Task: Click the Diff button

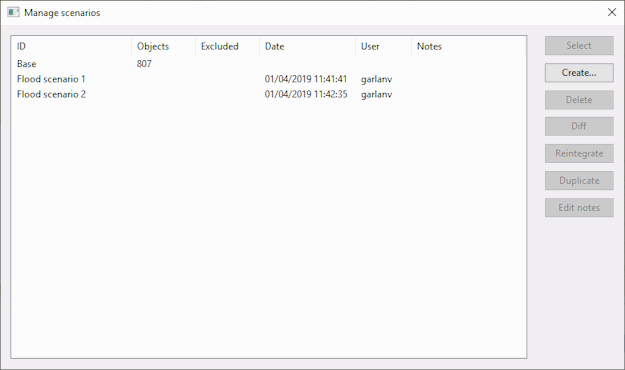Action: click(579, 126)
